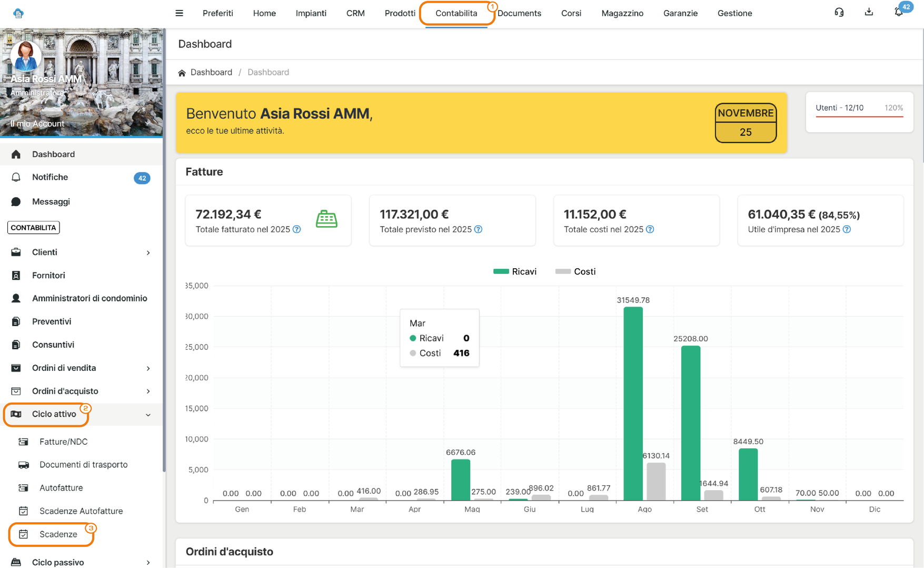Toggle Costi series in chart legend

pyautogui.click(x=575, y=271)
